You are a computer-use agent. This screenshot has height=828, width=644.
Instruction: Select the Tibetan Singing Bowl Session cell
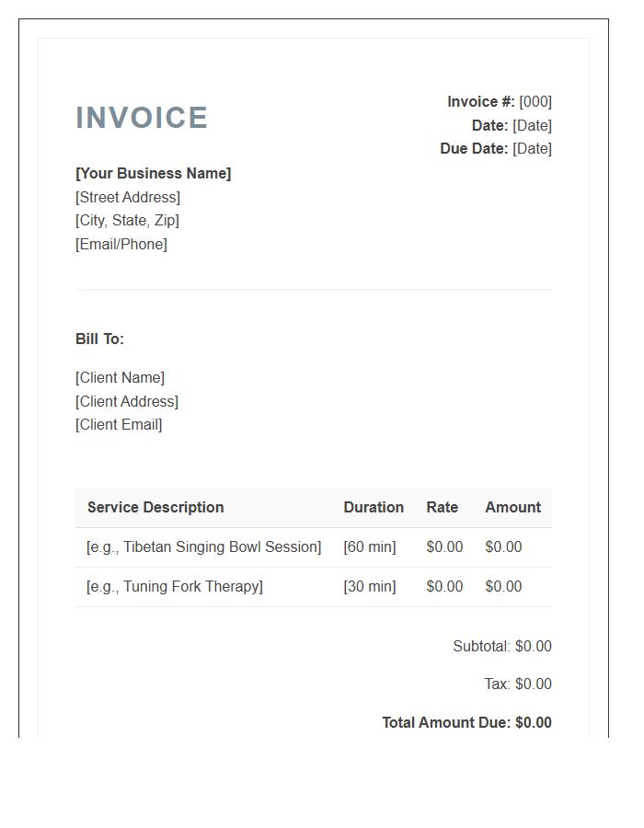pyautogui.click(x=203, y=546)
